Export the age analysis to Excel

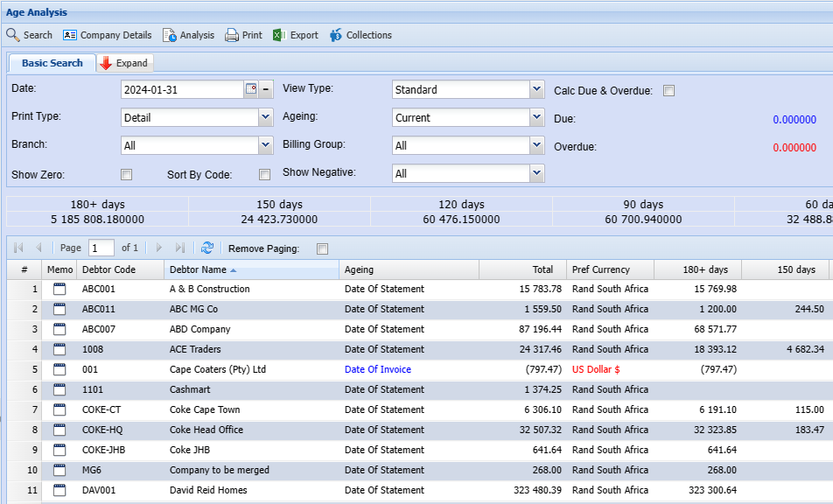pos(279,35)
